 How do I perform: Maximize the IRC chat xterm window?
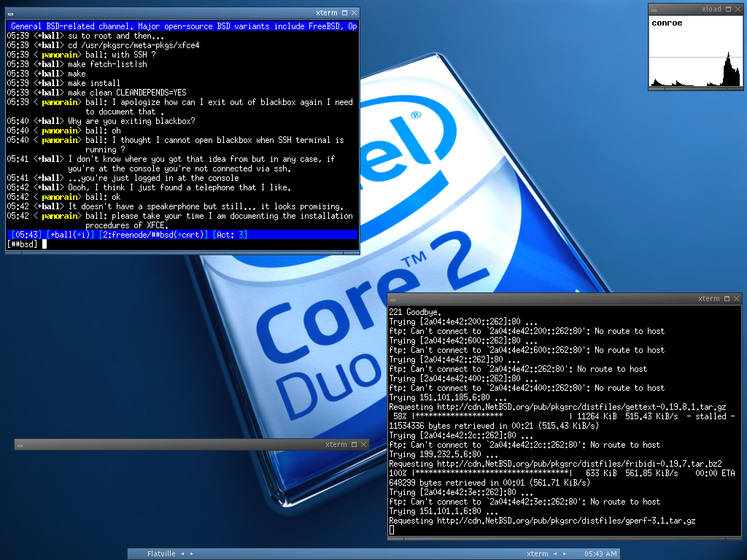click(x=344, y=13)
